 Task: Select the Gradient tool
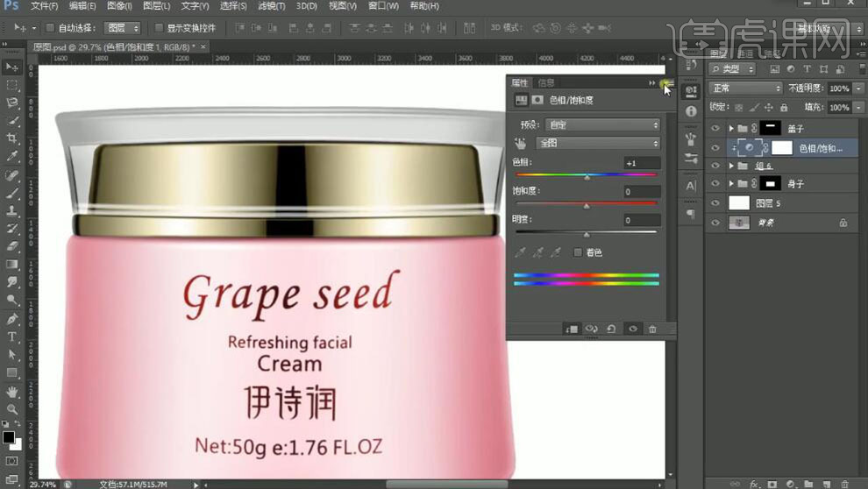pos(11,265)
